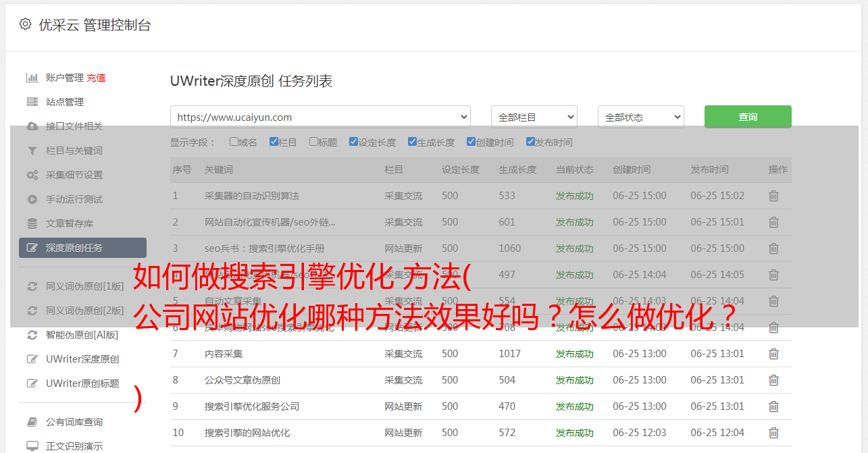Click the server icon for 站点管理
This screenshot has width=868, height=453.
point(32,102)
